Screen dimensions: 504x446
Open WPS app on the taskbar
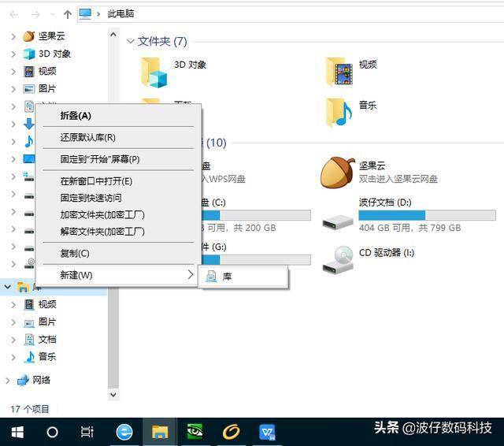pos(267,432)
